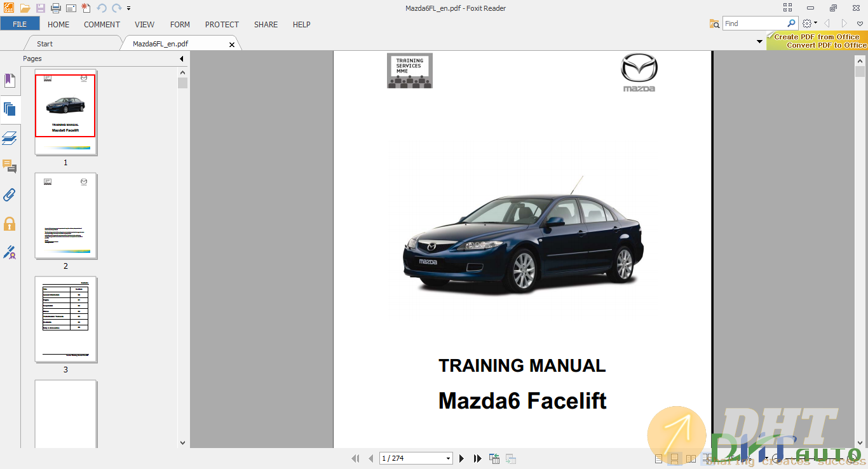Print the document from quick access toolbar
868x469 pixels.
pos(56,8)
